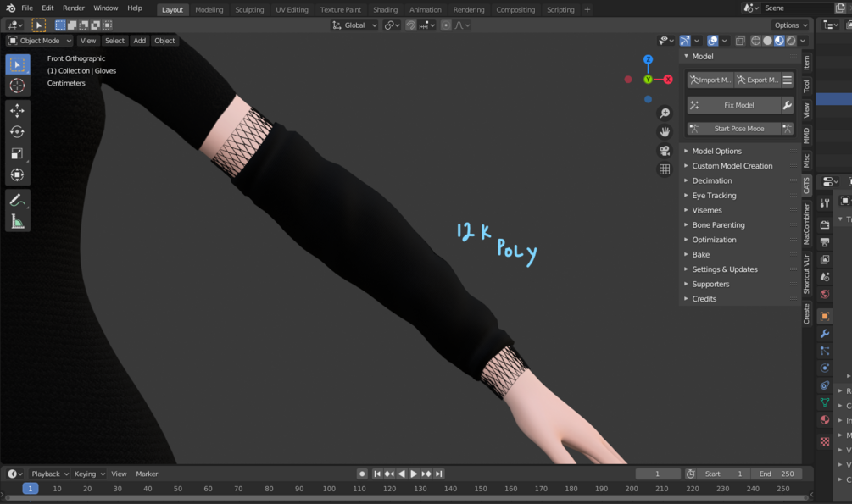Click the Blender logo menu

pos(10,8)
